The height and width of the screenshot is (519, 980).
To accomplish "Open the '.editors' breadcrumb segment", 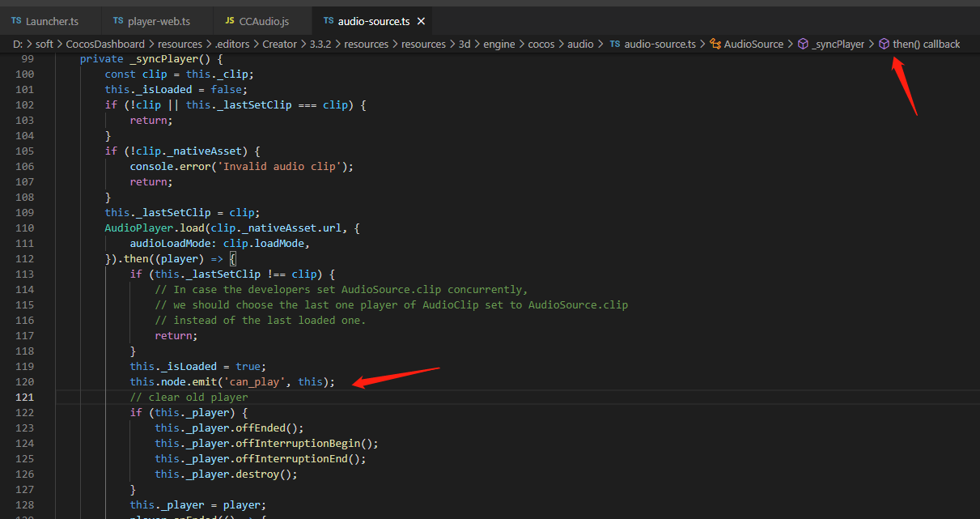I will tap(231, 44).
